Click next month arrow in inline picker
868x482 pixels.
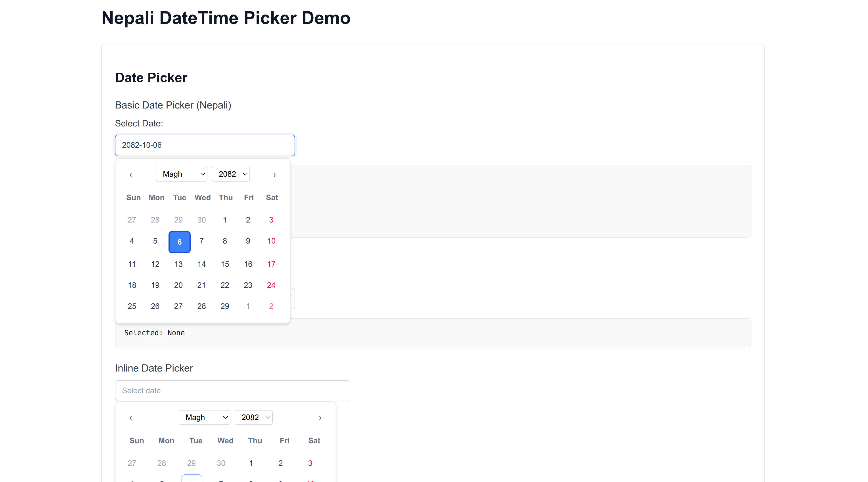(320, 418)
